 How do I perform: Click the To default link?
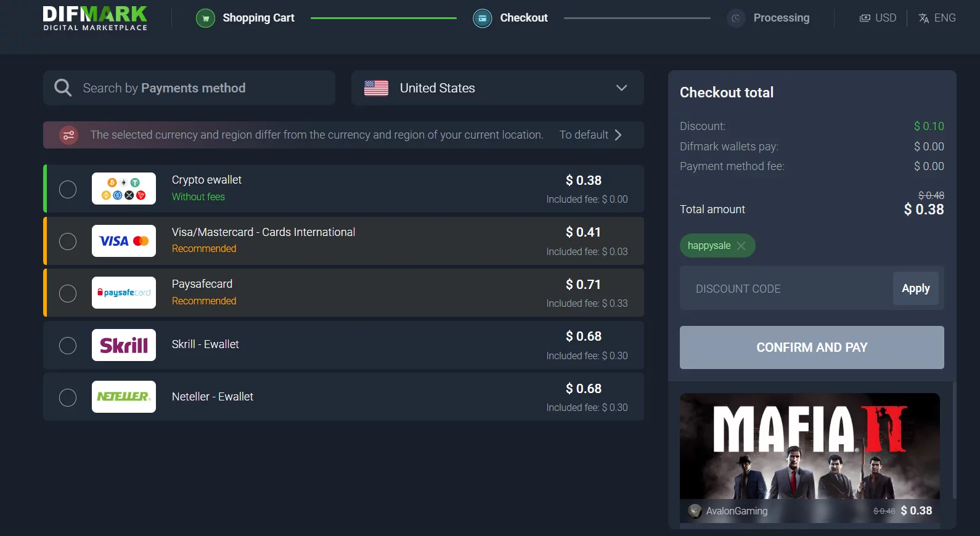[x=590, y=135]
